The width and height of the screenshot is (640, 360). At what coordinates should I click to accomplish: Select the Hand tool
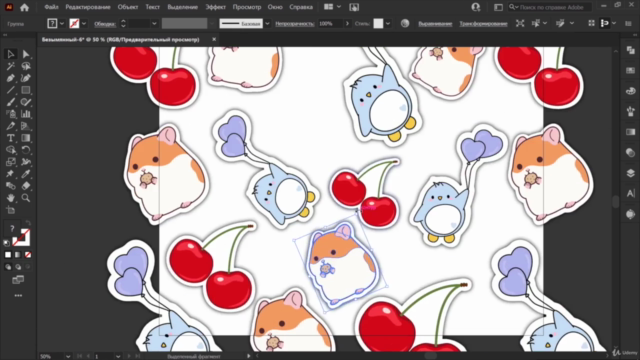point(11,198)
